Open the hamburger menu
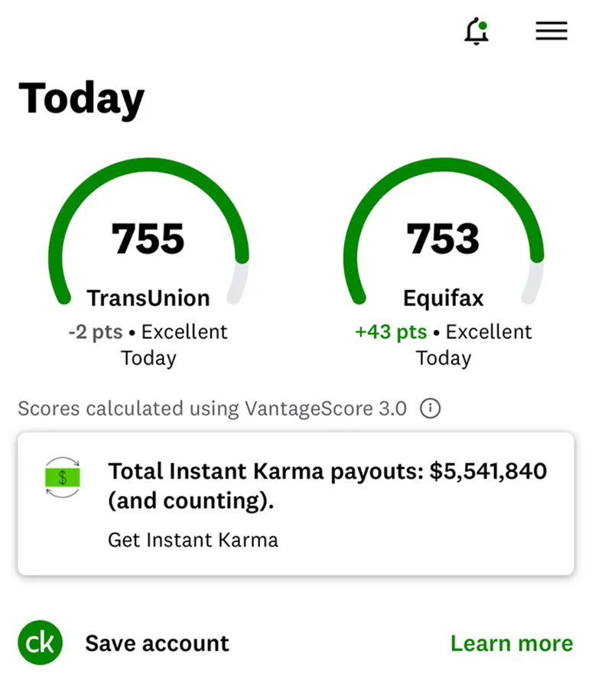 coord(551,31)
